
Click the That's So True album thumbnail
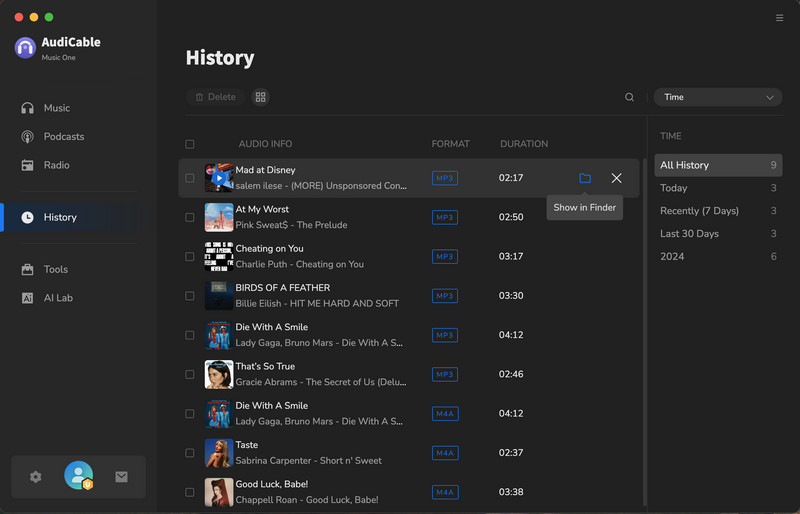click(219, 374)
